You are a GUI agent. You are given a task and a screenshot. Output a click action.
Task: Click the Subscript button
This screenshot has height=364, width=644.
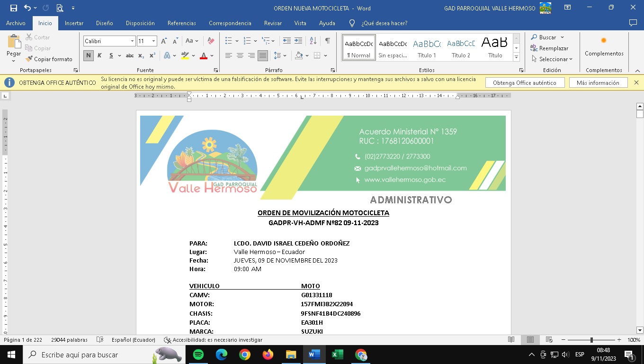pyautogui.click(x=141, y=55)
